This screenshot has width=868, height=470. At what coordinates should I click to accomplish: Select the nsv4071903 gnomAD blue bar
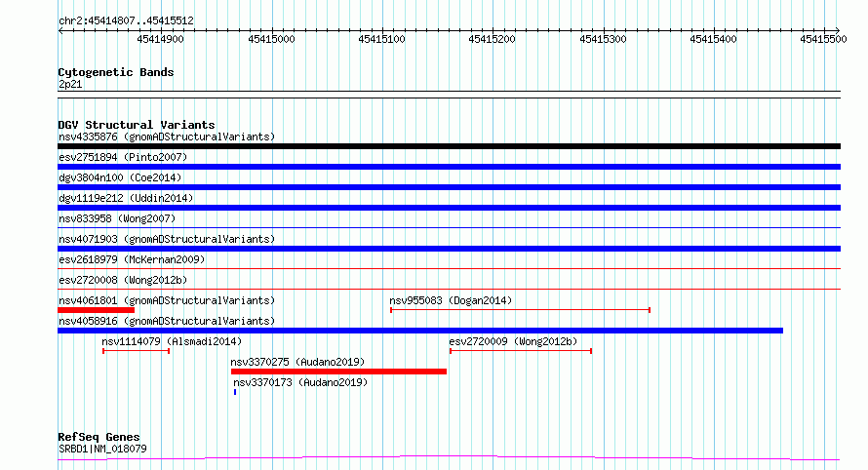(449, 249)
